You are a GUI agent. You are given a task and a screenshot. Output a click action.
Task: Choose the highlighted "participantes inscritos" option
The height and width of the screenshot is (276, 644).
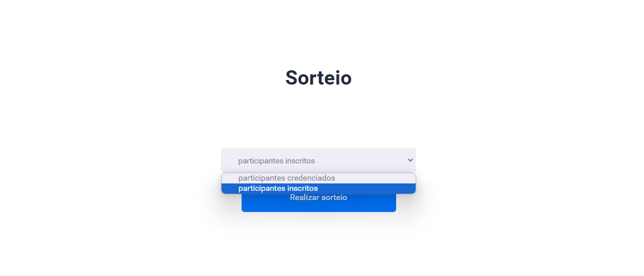pyautogui.click(x=318, y=189)
